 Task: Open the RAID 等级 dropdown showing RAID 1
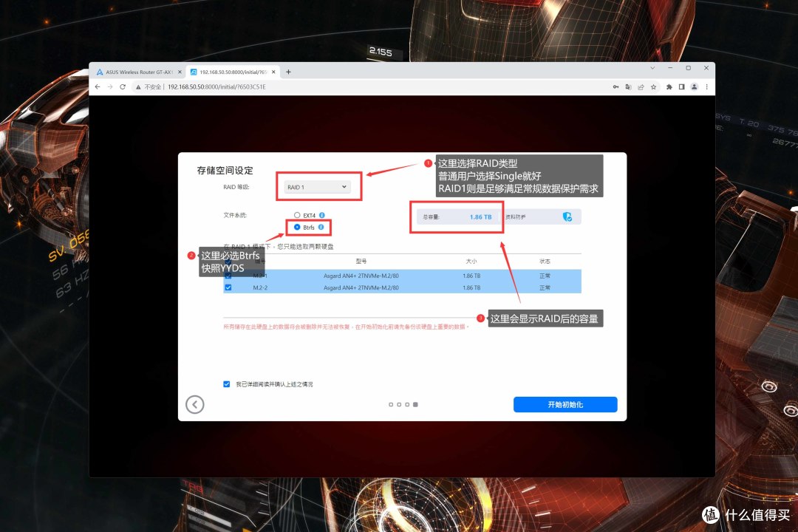[316, 187]
